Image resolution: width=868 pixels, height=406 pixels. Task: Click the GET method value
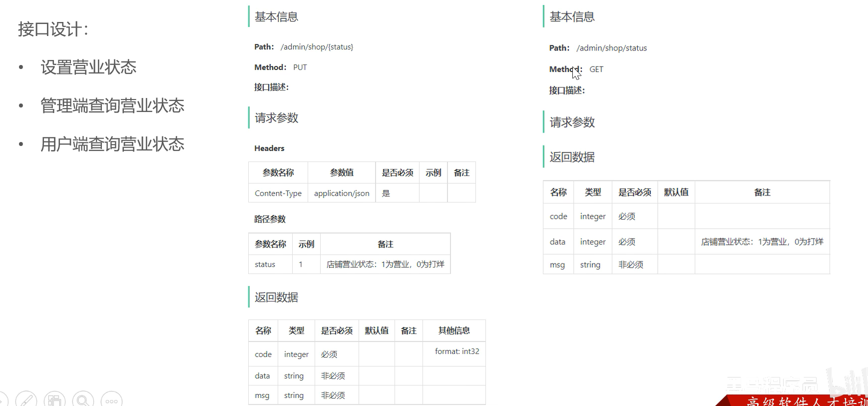tap(596, 69)
